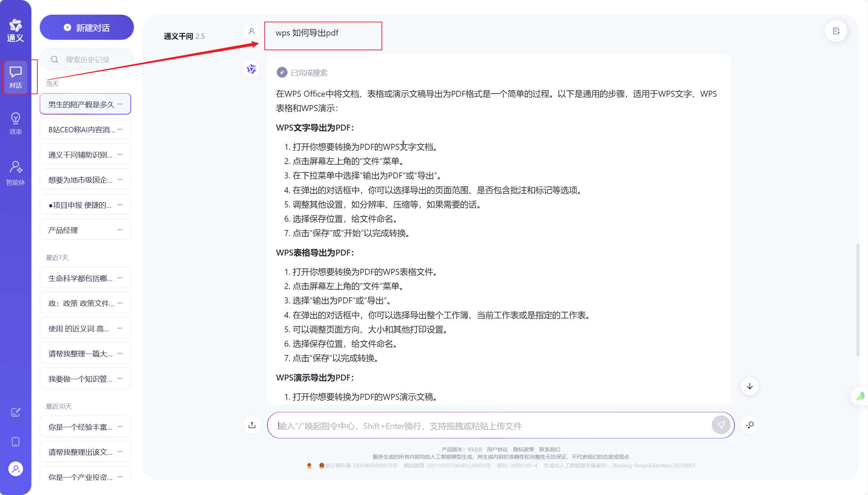Focus the 搜索历史记录 search field
The image size is (868, 495).
click(87, 60)
